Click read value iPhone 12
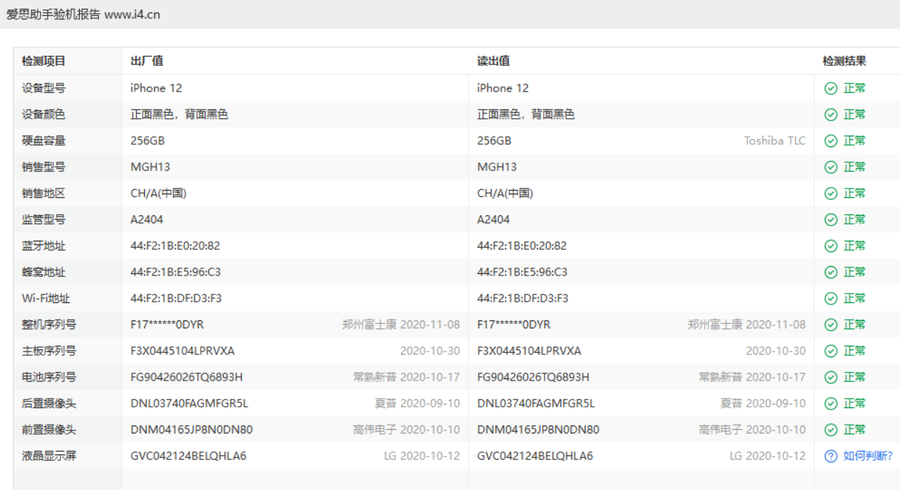This screenshot has width=900, height=490. point(503,88)
